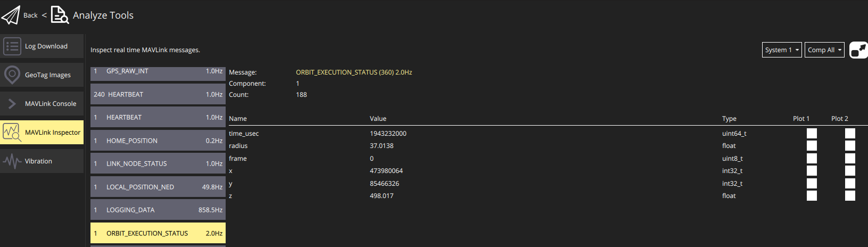
Task: Click the pop-out window icon button
Action: [858, 50]
